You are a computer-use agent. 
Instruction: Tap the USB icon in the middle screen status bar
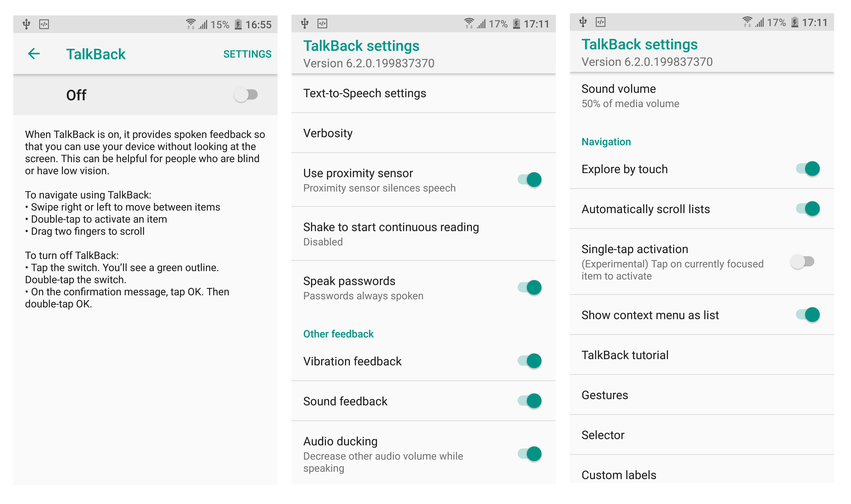[x=305, y=23]
